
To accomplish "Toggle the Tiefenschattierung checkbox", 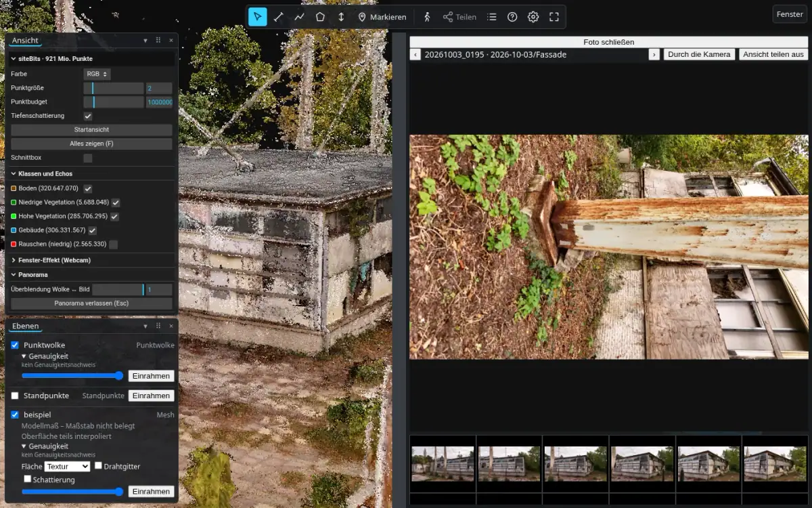I will coord(88,117).
